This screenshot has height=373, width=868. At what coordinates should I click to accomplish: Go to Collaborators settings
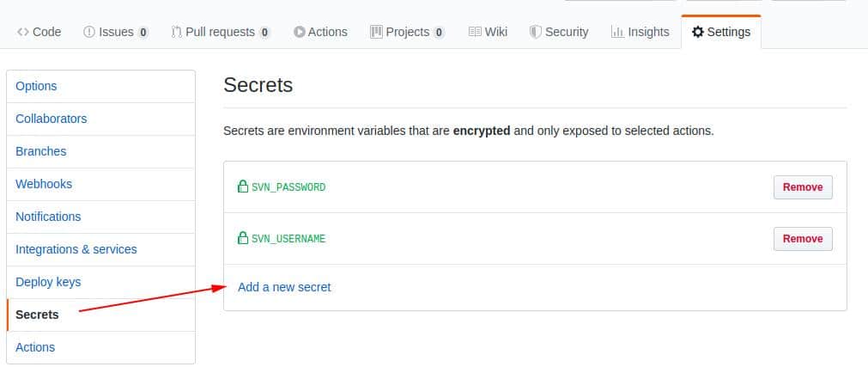tap(100, 119)
